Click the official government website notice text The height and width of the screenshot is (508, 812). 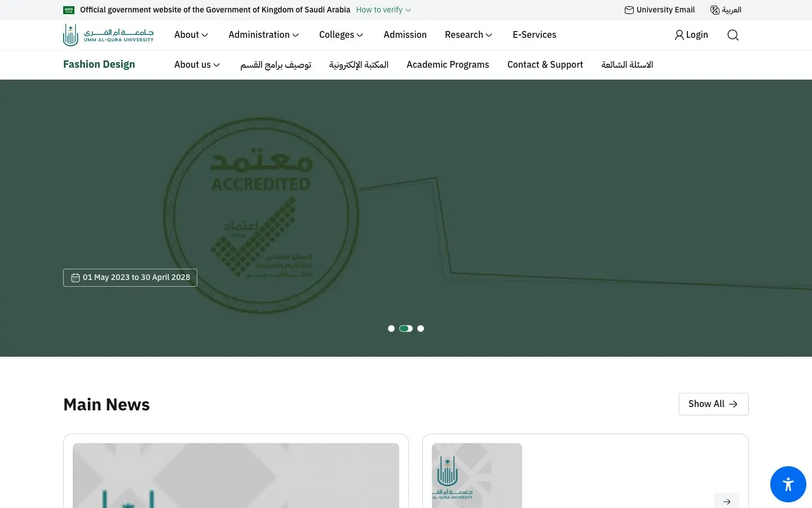[x=215, y=10]
